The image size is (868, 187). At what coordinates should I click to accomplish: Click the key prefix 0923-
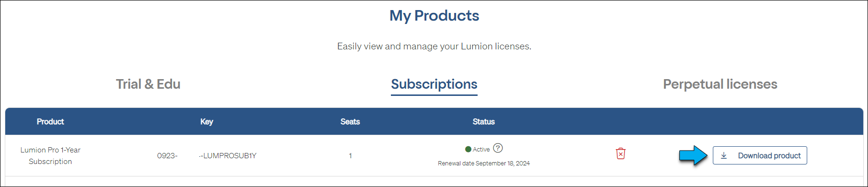(x=167, y=156)
